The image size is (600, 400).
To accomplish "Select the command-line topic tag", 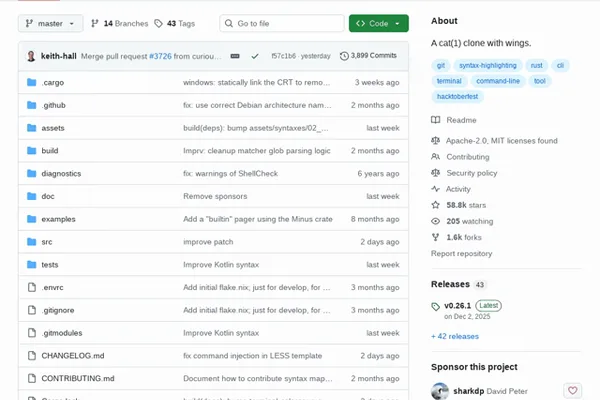I will 498,81.
